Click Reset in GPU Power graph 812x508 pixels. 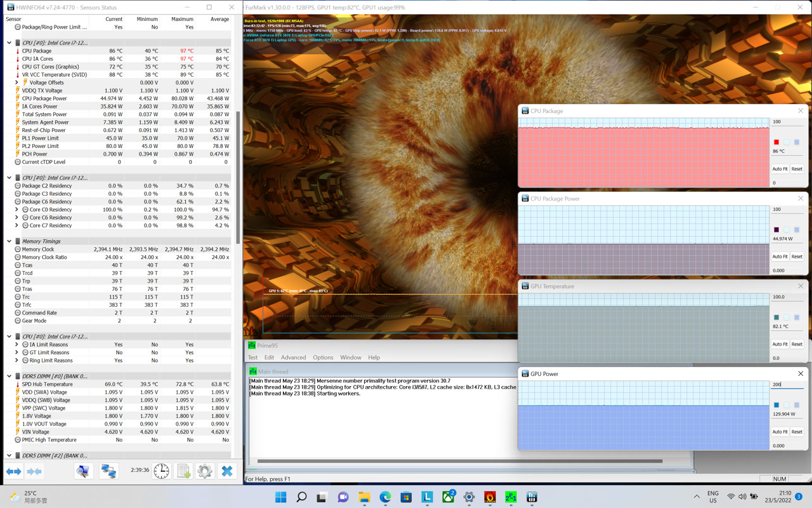click(x=797, y=432)
